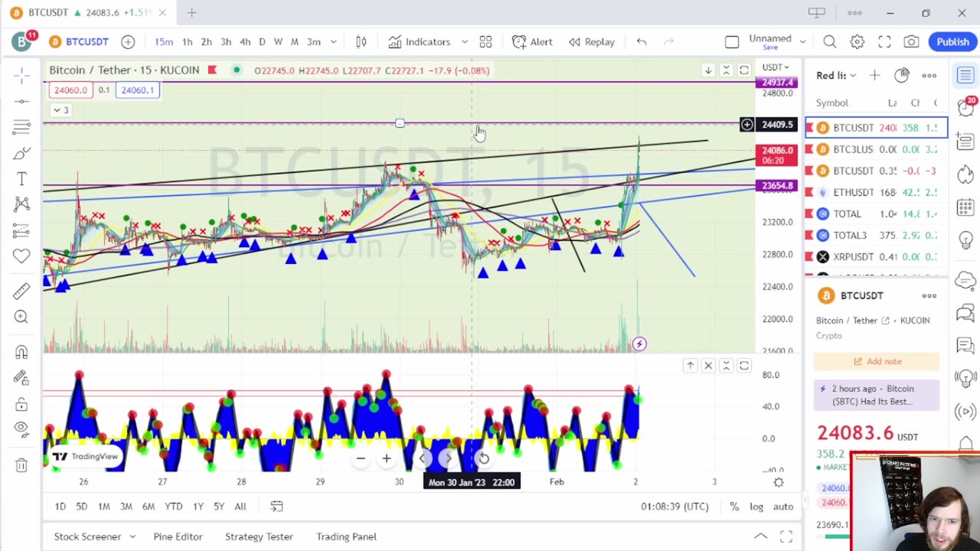Open Stock Screener dropdown arrow
980x551 pixels.
pyautogui.click(x=132, y=536)
